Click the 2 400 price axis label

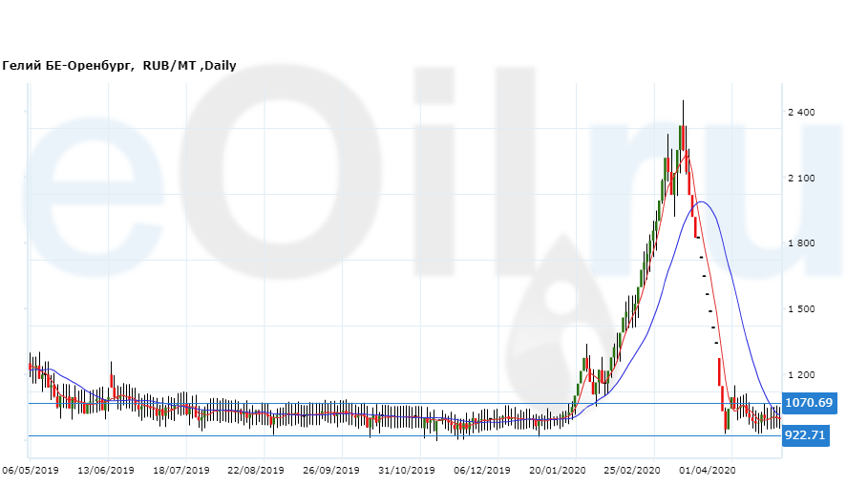click(800, 113)
